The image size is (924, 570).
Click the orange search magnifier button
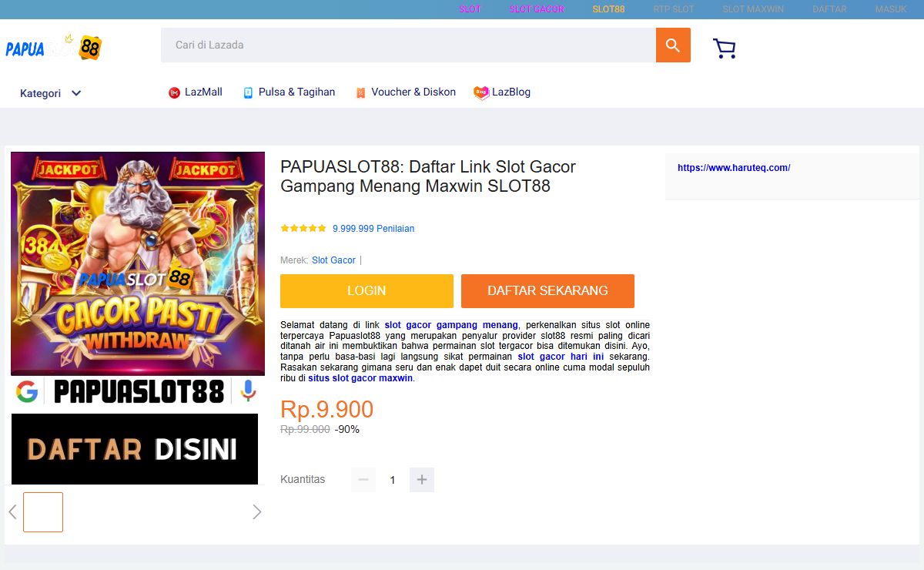tap(673, 45)
